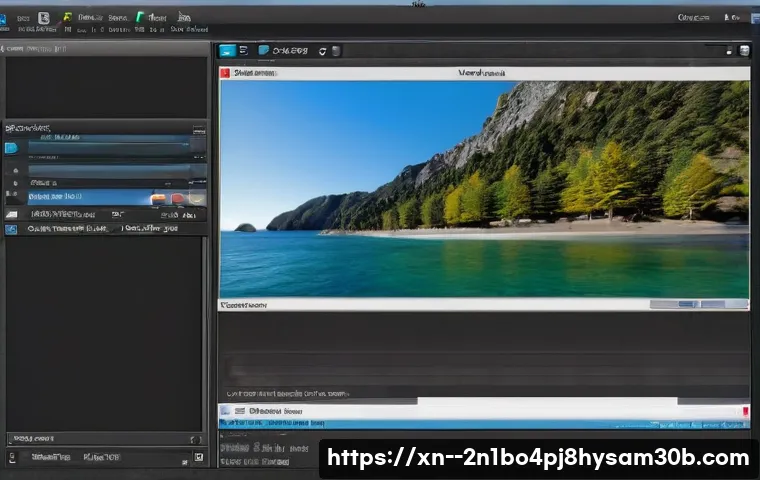Click the landscape photo in the preview window
The height and width of the screenshot is (480, 760).
[484, 188]
